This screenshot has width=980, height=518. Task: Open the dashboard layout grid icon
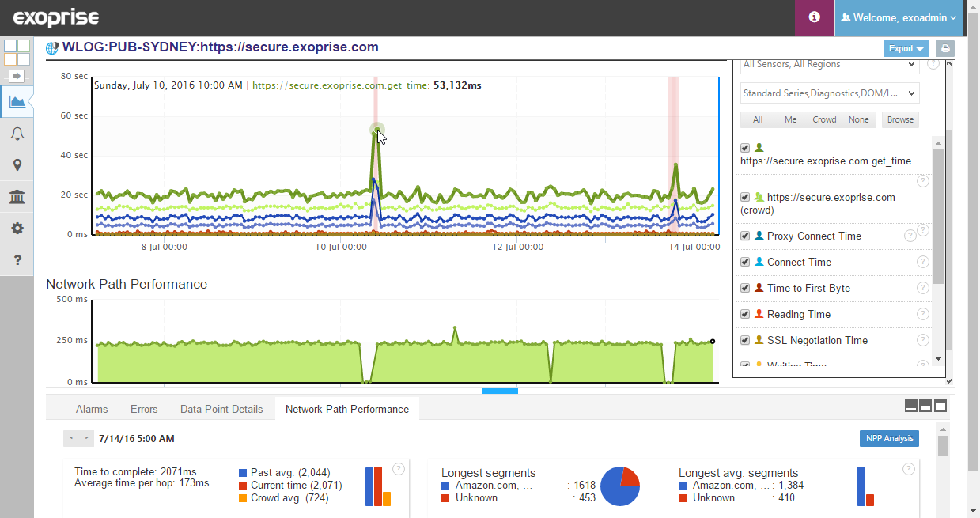(17, 53)
